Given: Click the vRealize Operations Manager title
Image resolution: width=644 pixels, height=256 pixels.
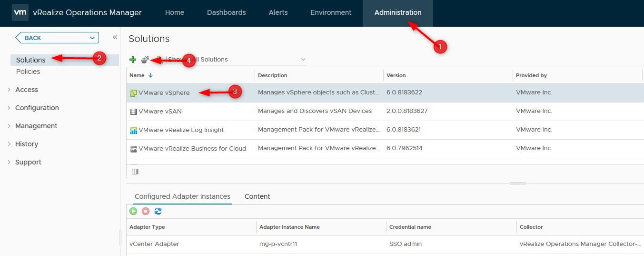Looking at the screenshot, I should pos(88,13).
